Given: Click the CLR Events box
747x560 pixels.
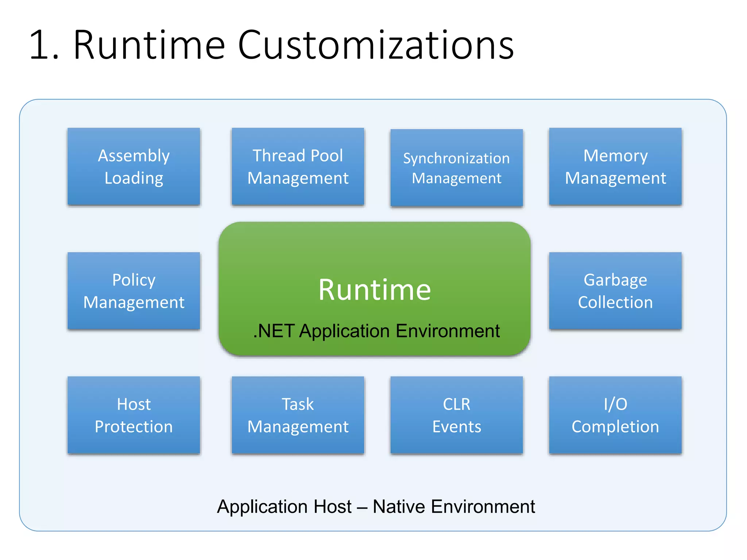Looking at the screenshot, I should pos(457,415).
